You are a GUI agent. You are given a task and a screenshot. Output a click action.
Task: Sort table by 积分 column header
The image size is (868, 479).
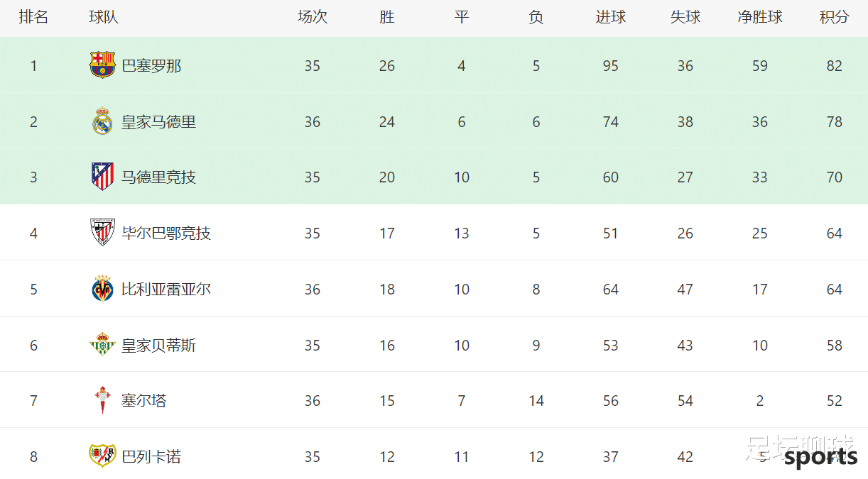[x=834, y=17]
